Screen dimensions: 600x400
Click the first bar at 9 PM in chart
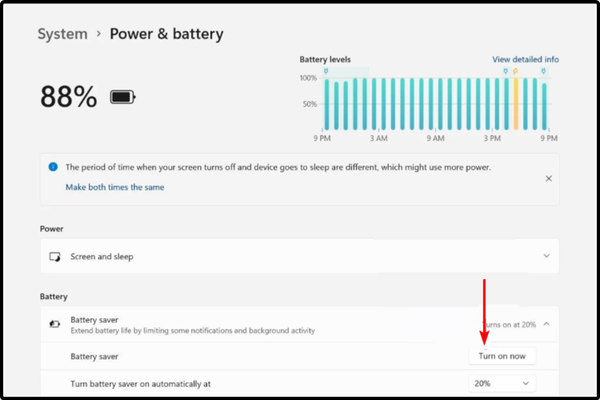(x=328, y=104)
